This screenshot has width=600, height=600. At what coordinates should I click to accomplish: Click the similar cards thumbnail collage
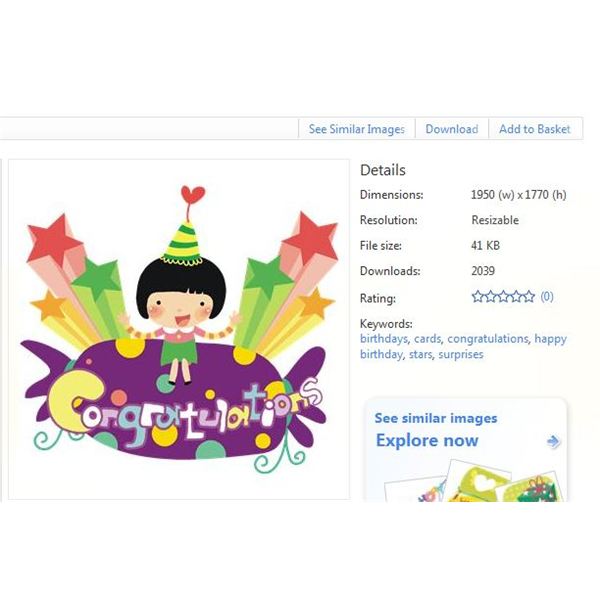click(473, 481)
